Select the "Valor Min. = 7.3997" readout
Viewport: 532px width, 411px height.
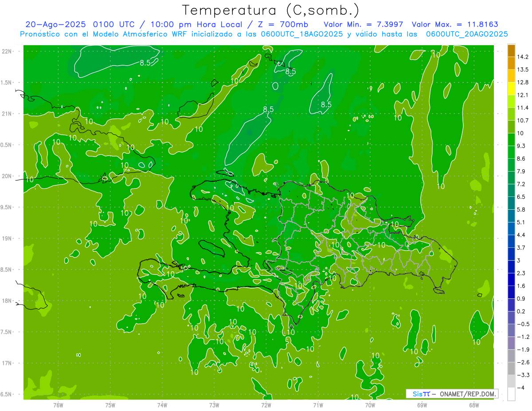[364, 24]
